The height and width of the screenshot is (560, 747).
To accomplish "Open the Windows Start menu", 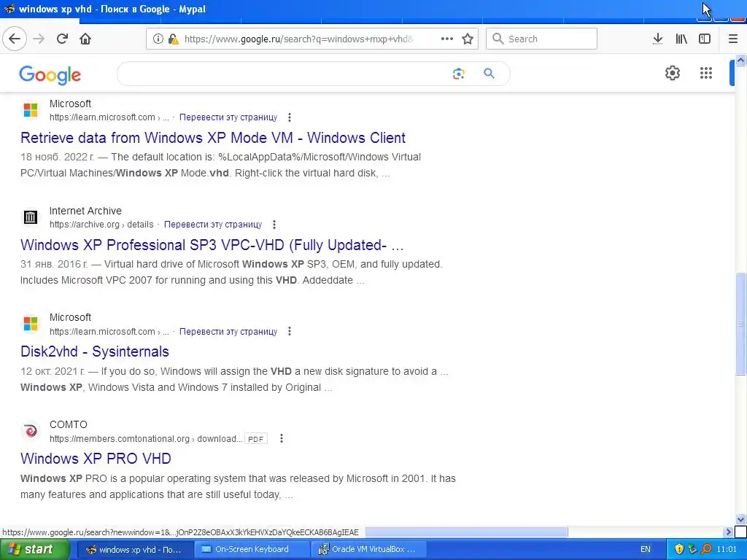I will click(x=34, y=550).
